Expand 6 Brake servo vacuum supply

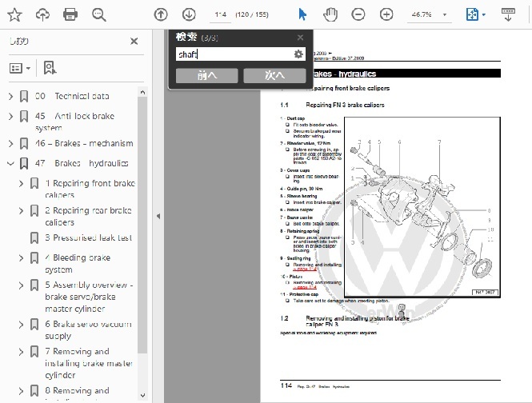pyautogui.click(x=21, y=325)
